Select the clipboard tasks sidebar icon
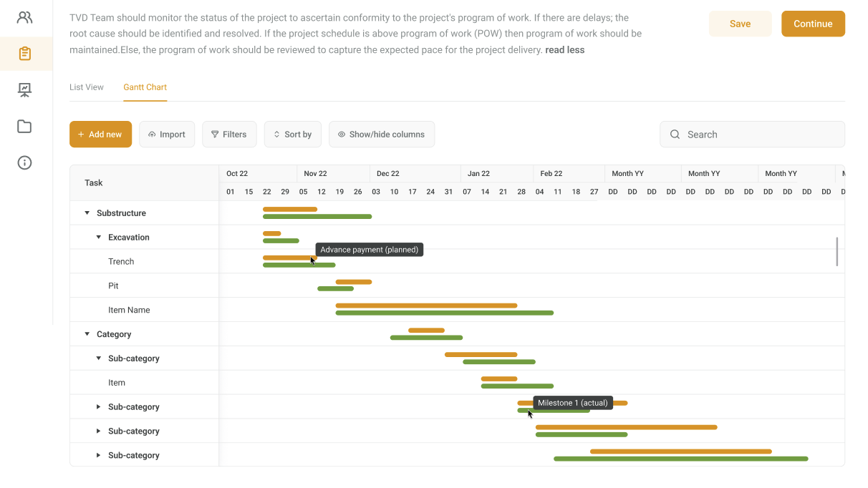Viewport: 868px width, 488px height. tap(25, 54)
